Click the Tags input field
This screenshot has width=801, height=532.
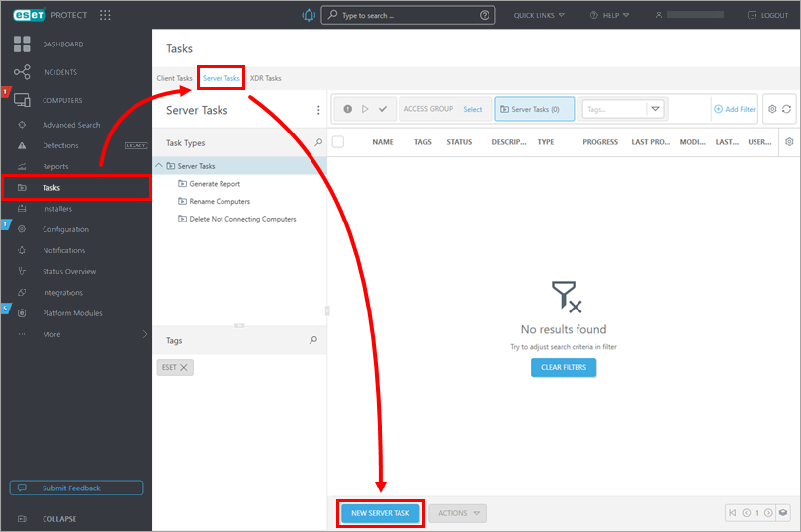(x=614, y=109)
